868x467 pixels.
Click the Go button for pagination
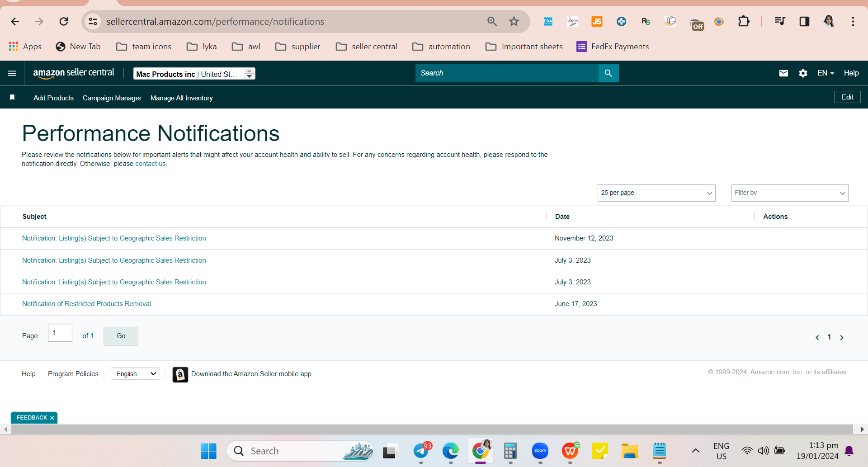click(121, 336)
